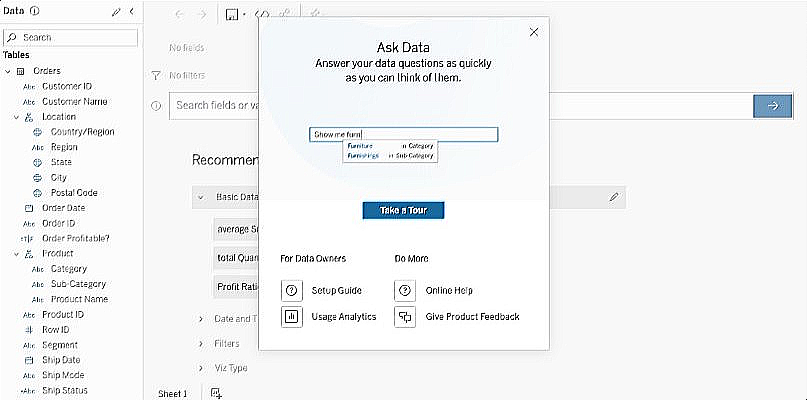
Task: Click the globe icon beside City
Action: 37,178
